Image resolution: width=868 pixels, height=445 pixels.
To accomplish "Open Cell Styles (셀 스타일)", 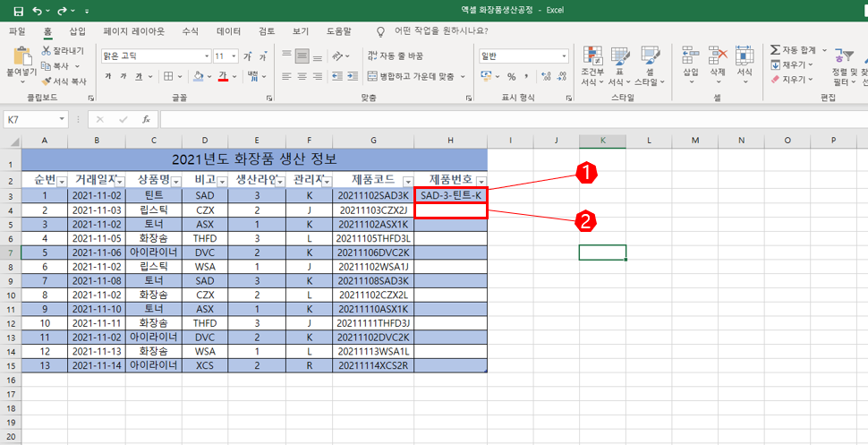I will pos(649,66).
